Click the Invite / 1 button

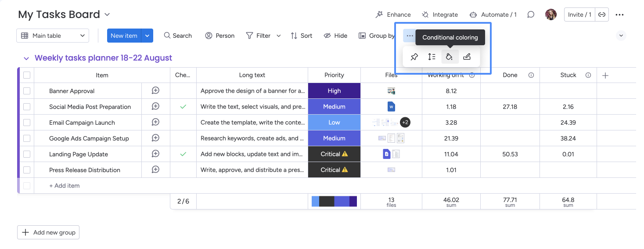[579, 14]
